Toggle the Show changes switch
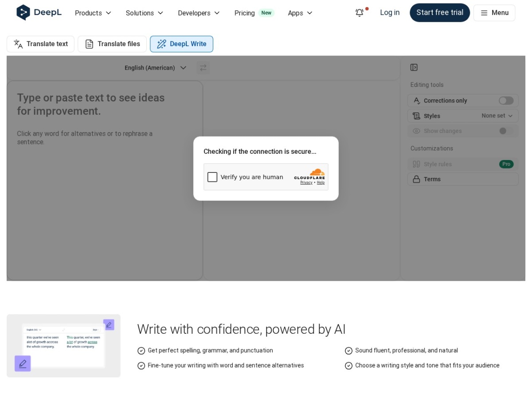Viewport: 532px width, 399px height. (x=506, y=131)
